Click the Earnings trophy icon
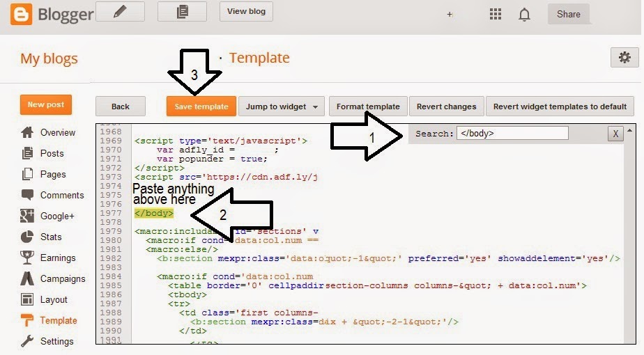This screenshot has width=644, height=355. (27, 258)
